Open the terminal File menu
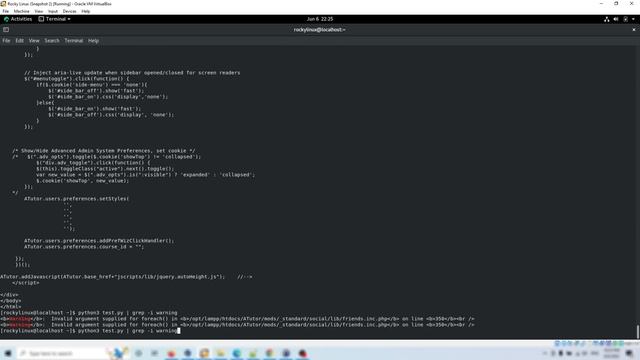 (x=6, y=41)
